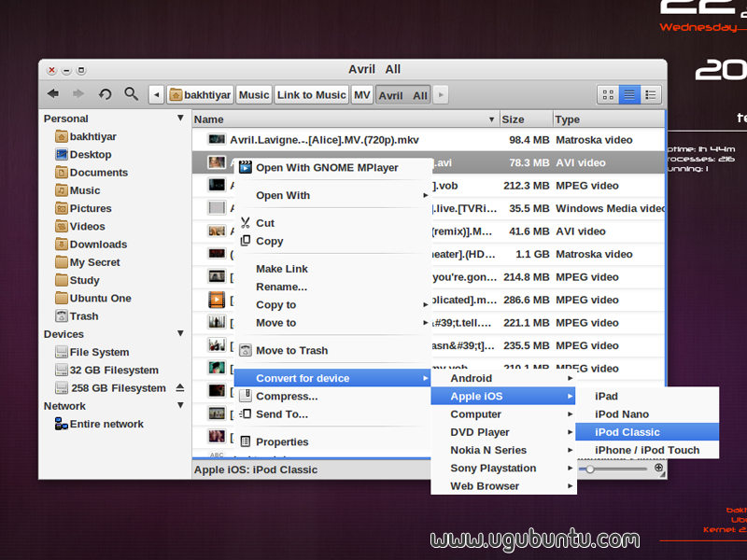
Task: Select Avril.Lavigne [Alice] MV mkv file
Action: click(x=429, y=140)
